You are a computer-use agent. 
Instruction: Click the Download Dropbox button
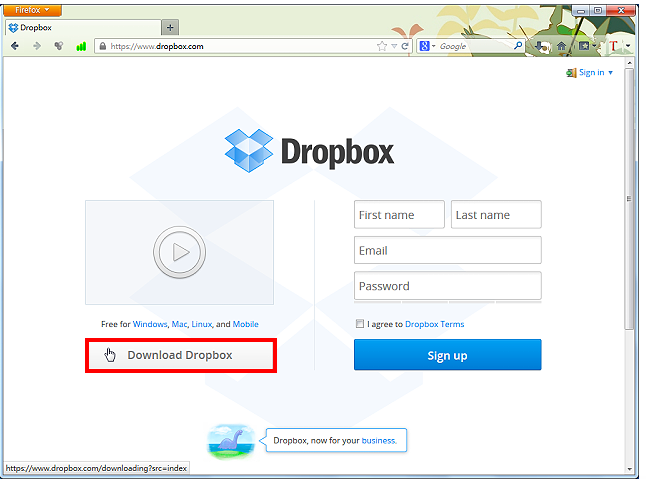180,355
